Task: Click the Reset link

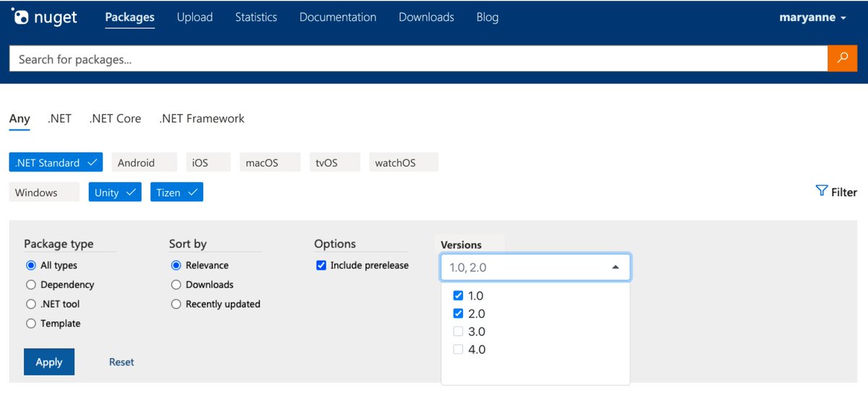Action: (x=122, y=362)
